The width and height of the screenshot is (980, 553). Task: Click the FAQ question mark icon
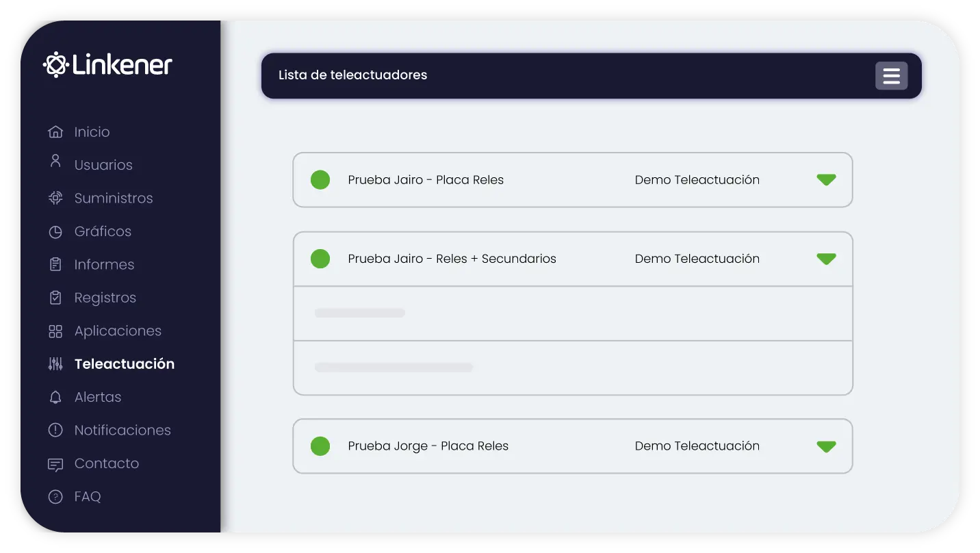pos(55,497)
